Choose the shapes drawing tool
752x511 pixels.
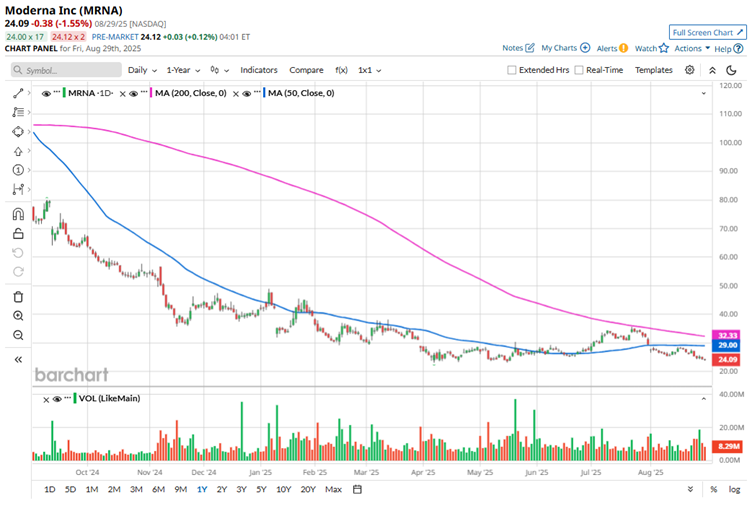tap(18, 131)
